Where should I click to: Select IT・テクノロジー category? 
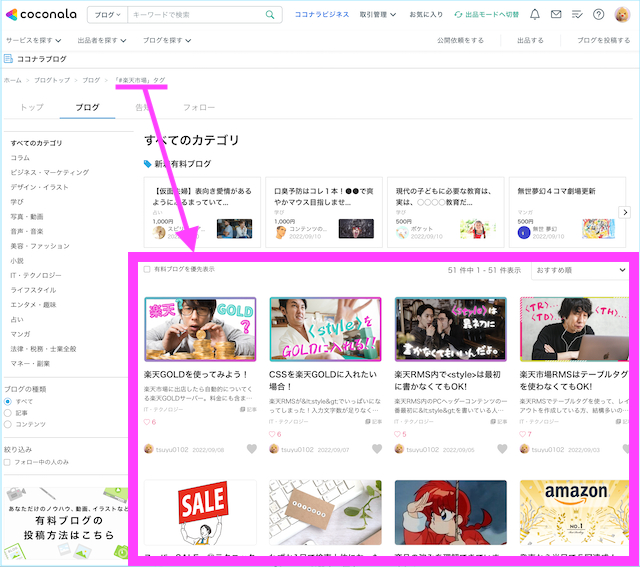tap(36, 275)
